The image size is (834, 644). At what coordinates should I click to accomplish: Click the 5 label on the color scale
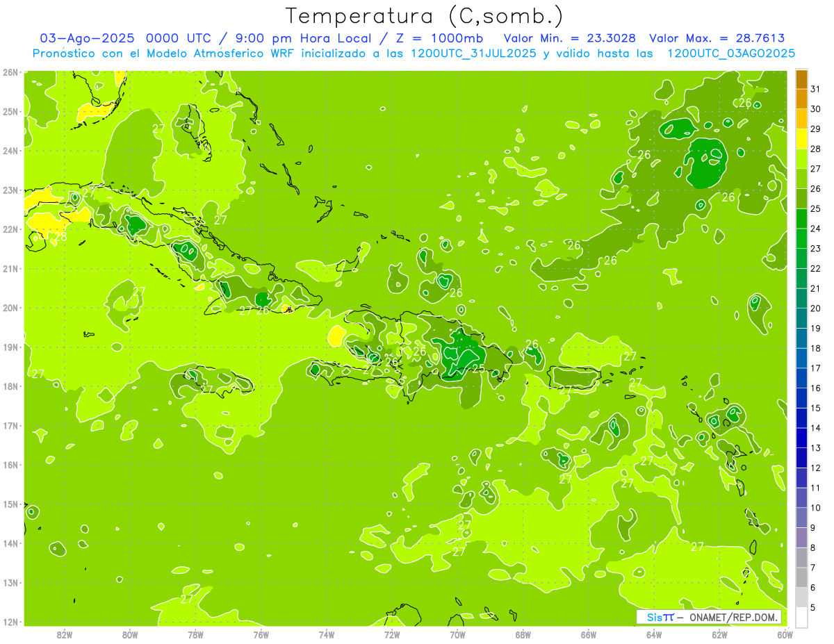coord(813,607)
